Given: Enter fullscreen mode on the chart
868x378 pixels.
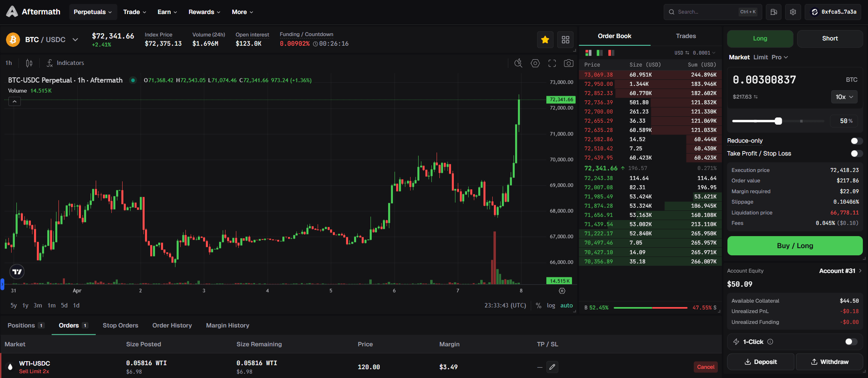Looking at the screenshot, I should tap(552, 63).
